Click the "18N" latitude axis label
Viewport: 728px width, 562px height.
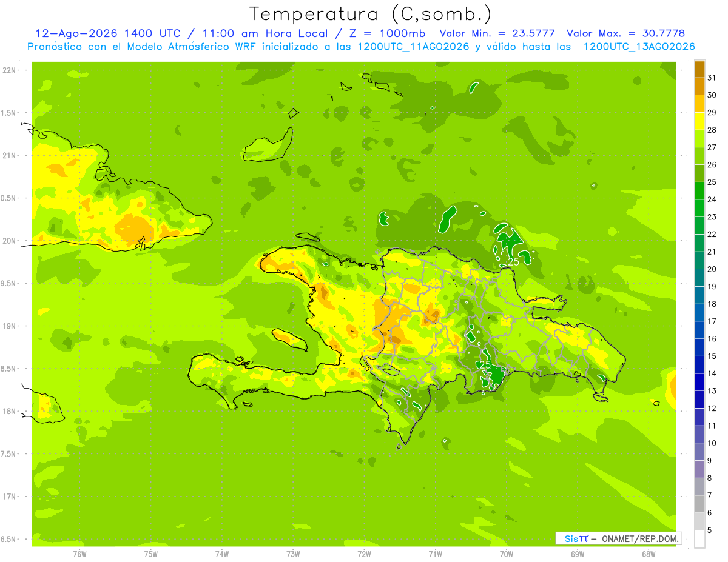pyautogui.click(x=9, y=411)
